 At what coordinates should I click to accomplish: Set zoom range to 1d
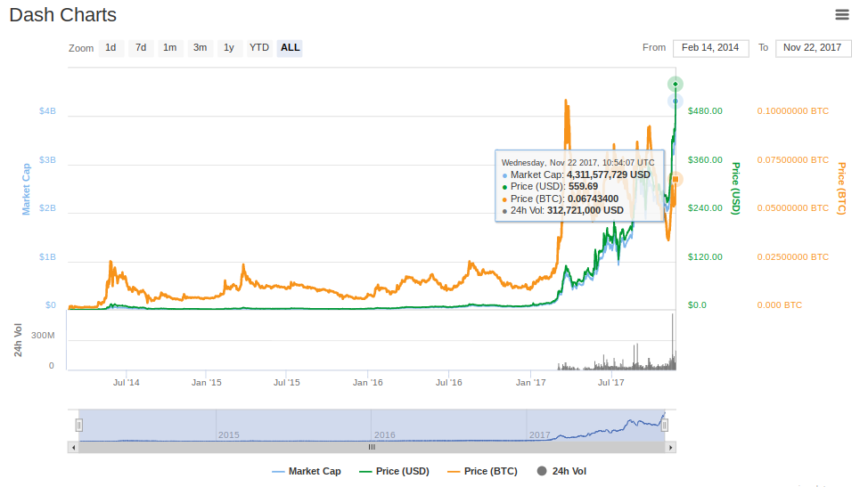coord(111,48)
